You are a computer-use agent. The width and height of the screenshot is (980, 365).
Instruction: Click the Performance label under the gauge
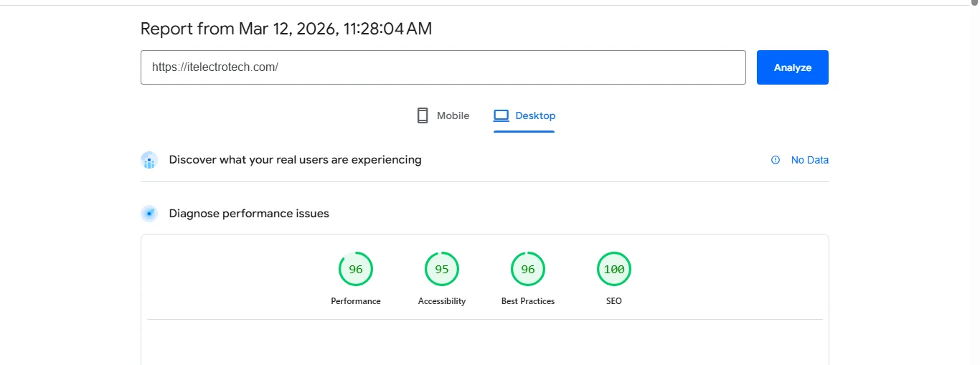[x=356, y=301]
